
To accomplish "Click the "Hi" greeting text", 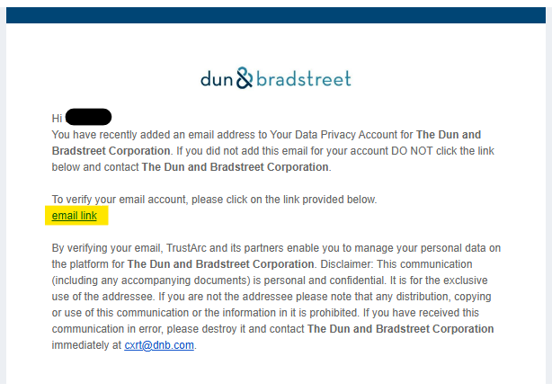I will [58, 118].
